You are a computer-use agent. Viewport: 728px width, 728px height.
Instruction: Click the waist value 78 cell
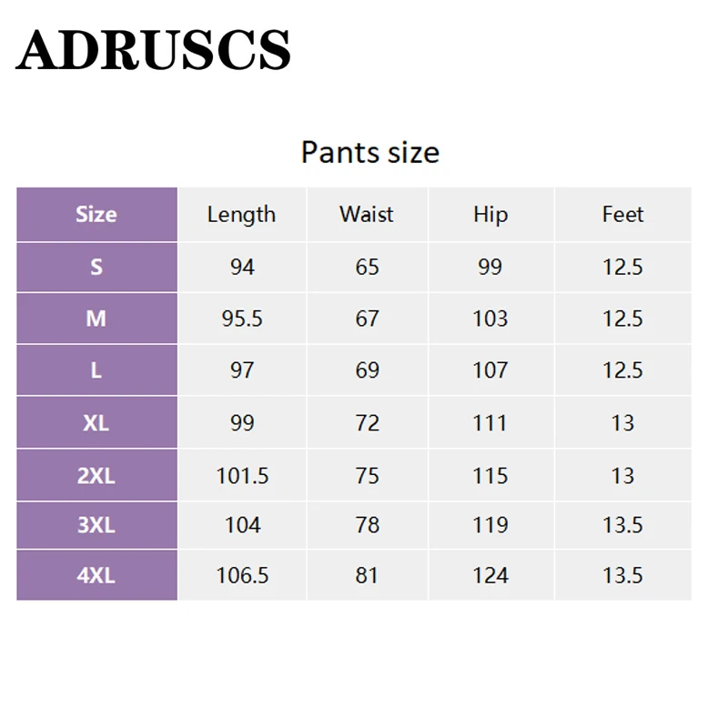[x=367, y=525]
